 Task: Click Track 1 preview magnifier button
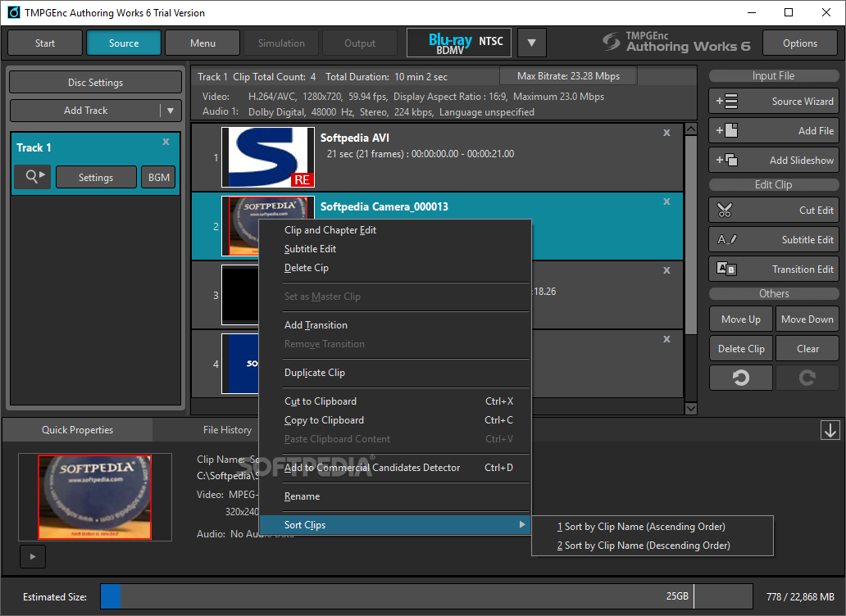click(33, 177)
